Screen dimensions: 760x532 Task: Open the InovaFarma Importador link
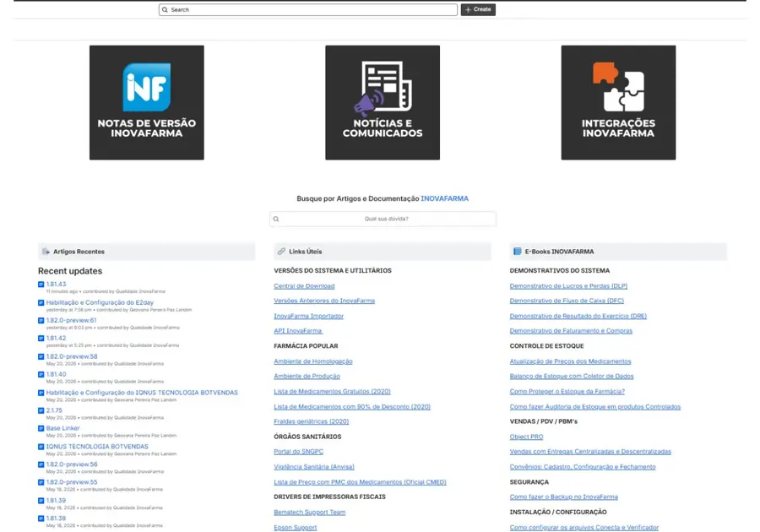(x=309, y=317)
